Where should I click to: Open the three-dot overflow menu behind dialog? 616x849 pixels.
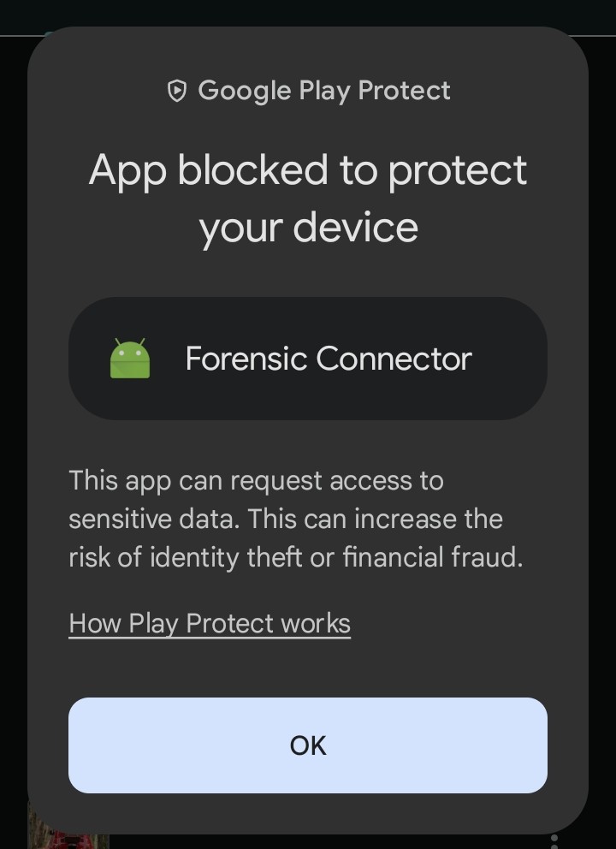(554, 840)
